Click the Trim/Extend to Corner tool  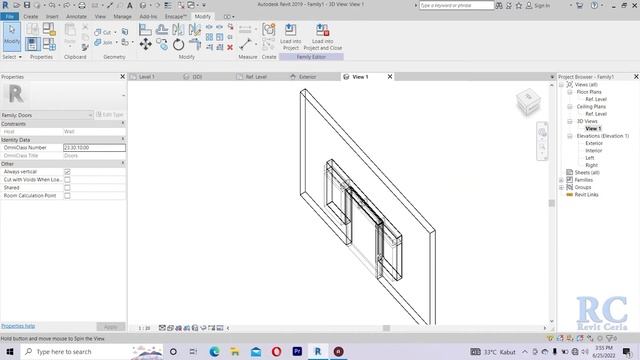pyautogui.click(x=195, y=44)
